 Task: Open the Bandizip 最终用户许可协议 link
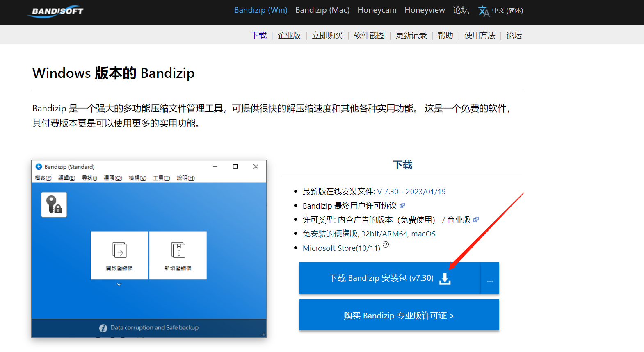point(350,206)
